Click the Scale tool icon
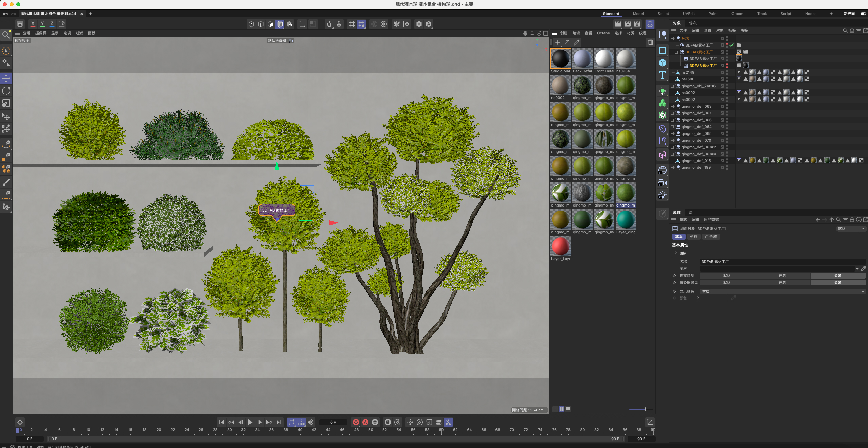This screenshot has width=868, height=448. tap(6, 103)
